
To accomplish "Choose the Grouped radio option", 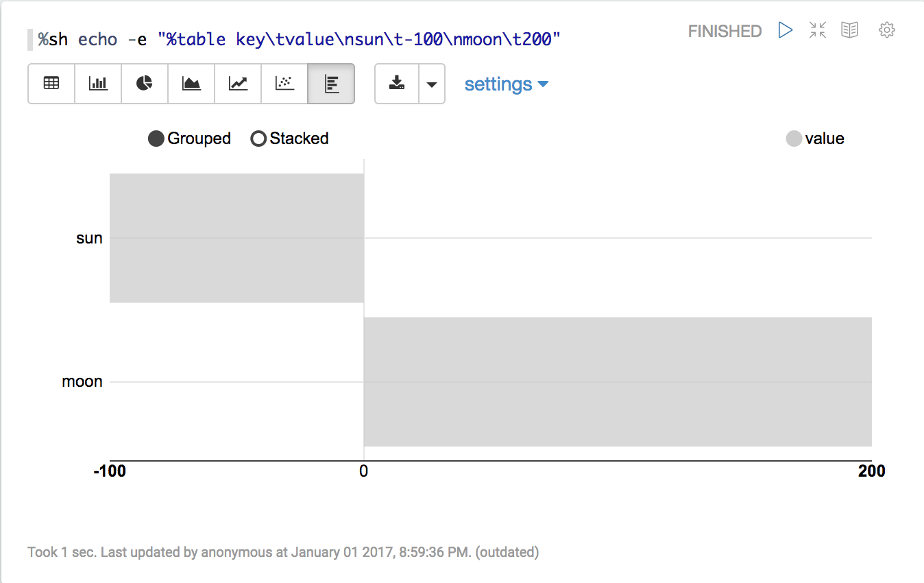I will click(x=156, y=139).
